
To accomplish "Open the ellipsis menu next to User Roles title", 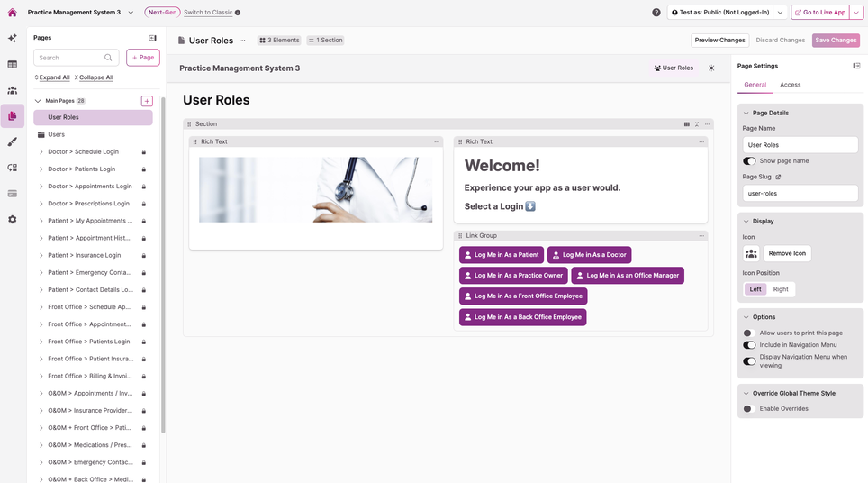I will click(242, 40).
